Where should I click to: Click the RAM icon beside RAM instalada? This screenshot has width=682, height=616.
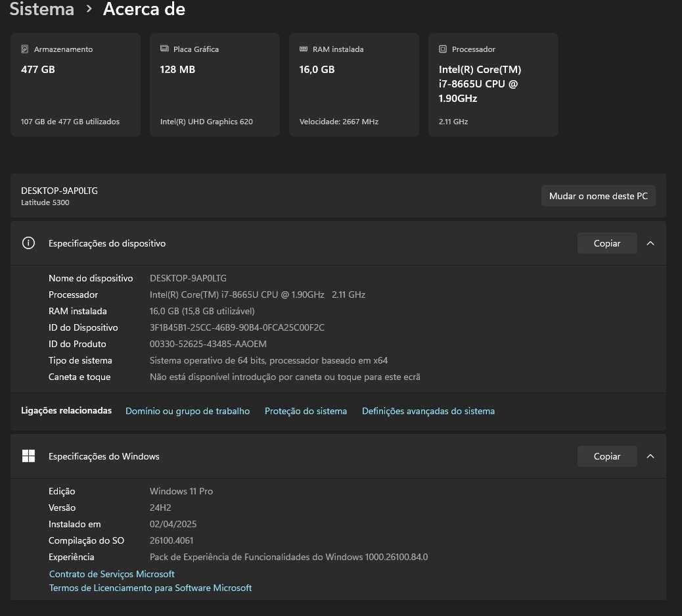tap(304, 49)
